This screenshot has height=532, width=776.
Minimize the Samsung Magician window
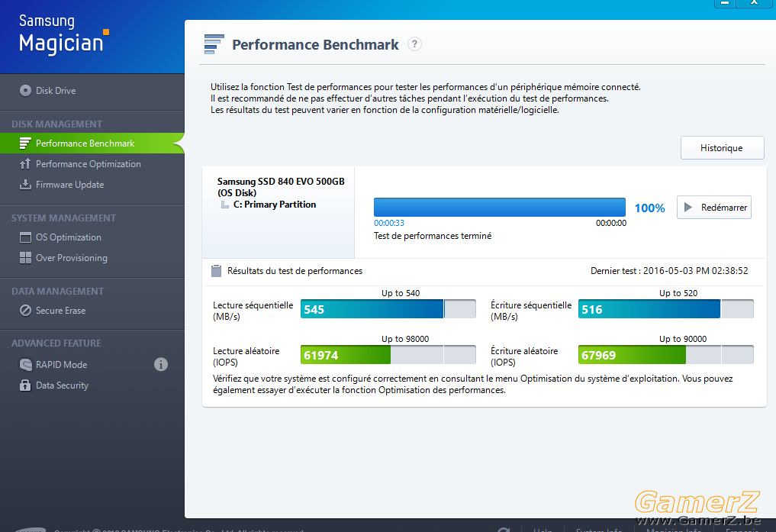(x=725, y=3)
